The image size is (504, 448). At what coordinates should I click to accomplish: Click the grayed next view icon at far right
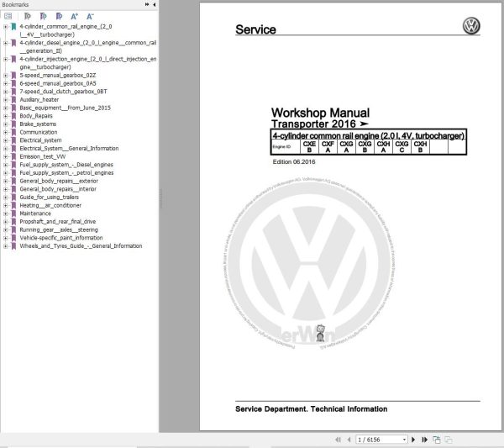click(449, 440)
